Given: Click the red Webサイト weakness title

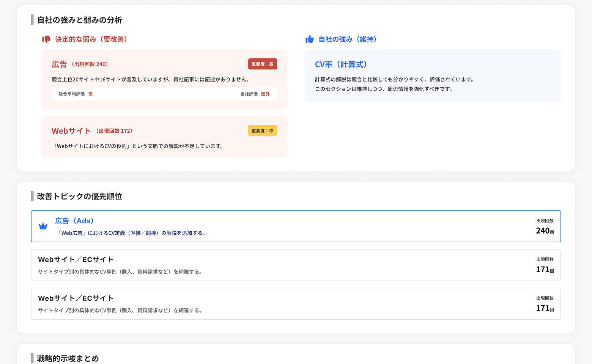Looking at the screenshot, I should (71, 131).
